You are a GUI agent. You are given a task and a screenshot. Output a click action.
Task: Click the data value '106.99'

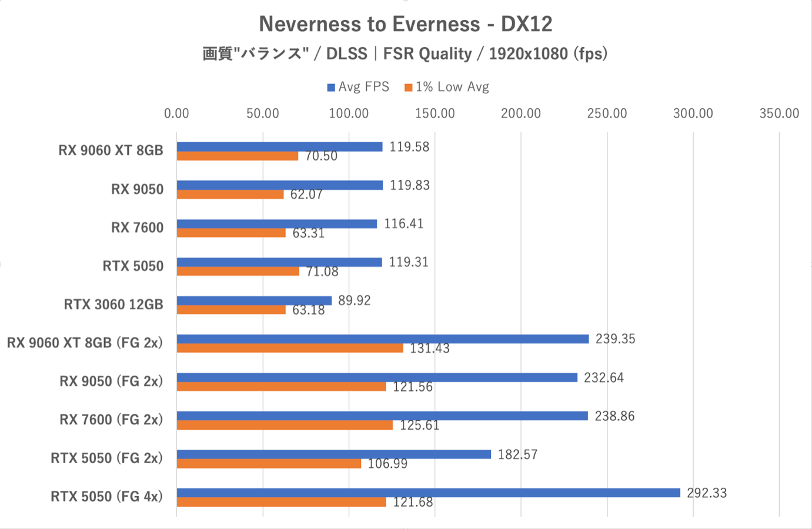(387, 464)
